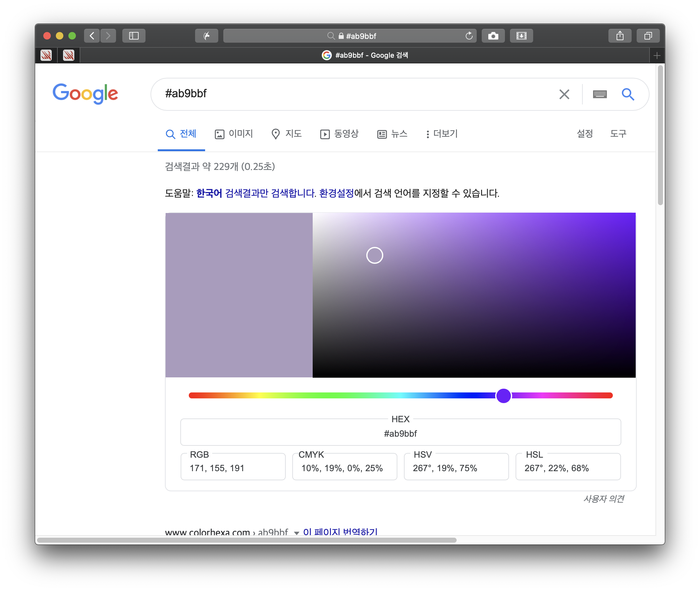
Task: Open the new tab plus button
Action: [x=656, y=55]
